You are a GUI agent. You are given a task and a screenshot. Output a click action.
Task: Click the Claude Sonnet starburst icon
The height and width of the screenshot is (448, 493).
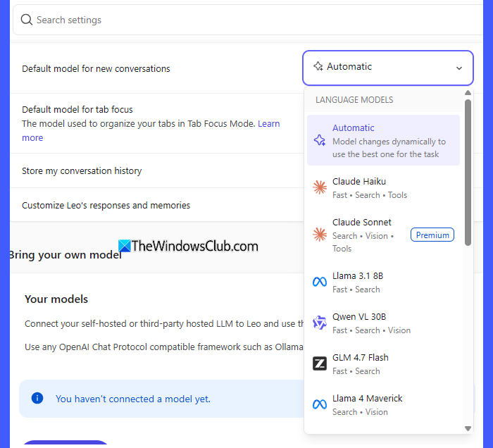point(320,235)
